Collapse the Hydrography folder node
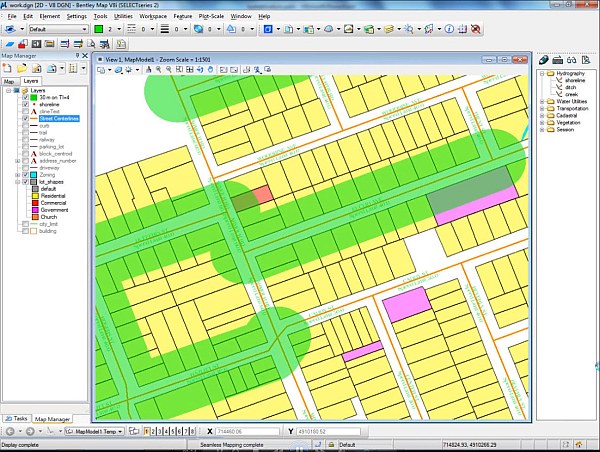600x452 pixels. [x=543, y=73]
